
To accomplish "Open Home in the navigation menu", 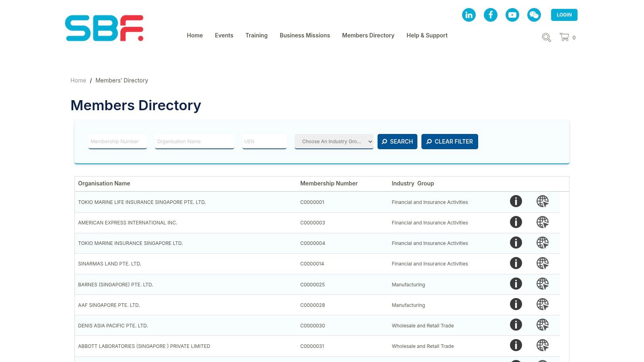I will click(x=195, y=35).
